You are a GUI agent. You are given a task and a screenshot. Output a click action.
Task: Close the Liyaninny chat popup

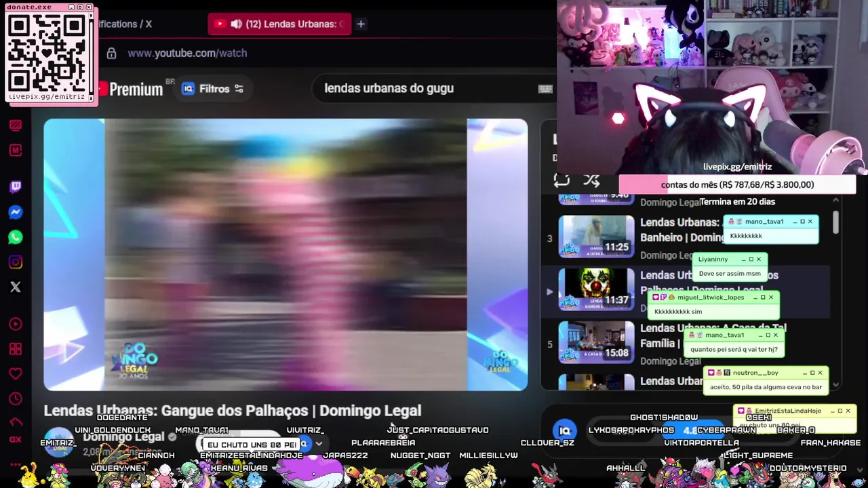point(759,259)
